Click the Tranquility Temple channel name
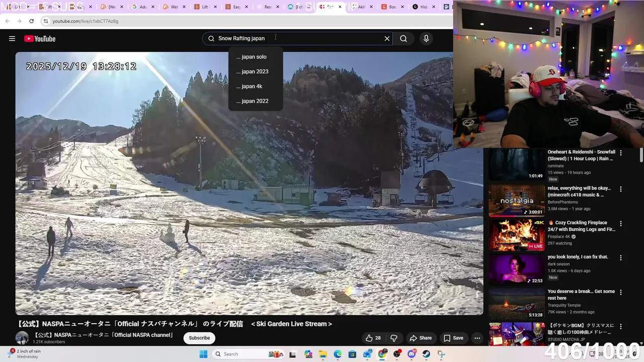 [564, 305]
